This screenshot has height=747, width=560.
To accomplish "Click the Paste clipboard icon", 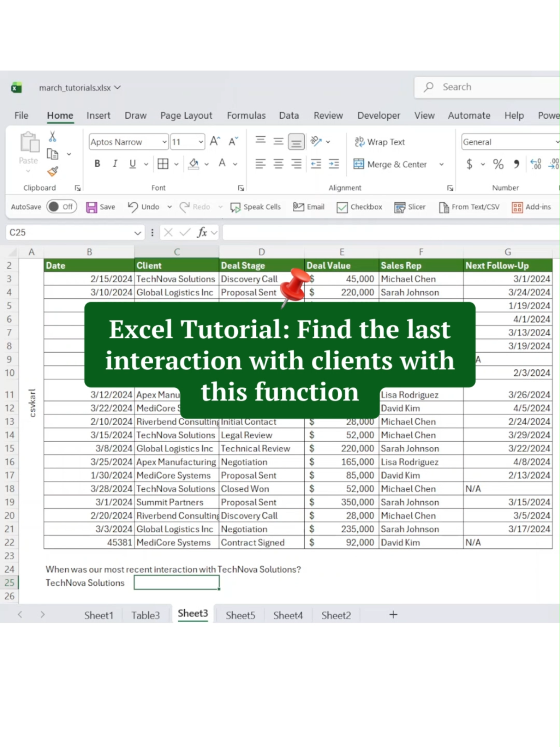I will pyautogui.click(x=29, y=143).
